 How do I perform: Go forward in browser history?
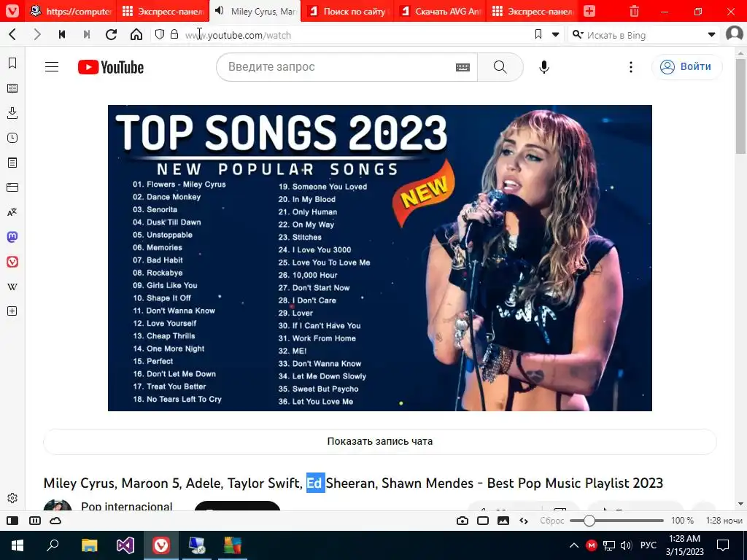click(x=37, y=34)
